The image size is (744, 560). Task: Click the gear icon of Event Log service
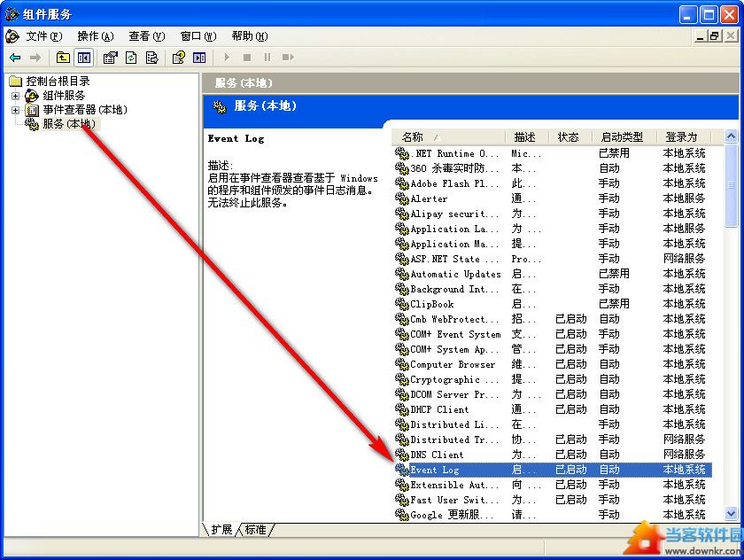402,470
